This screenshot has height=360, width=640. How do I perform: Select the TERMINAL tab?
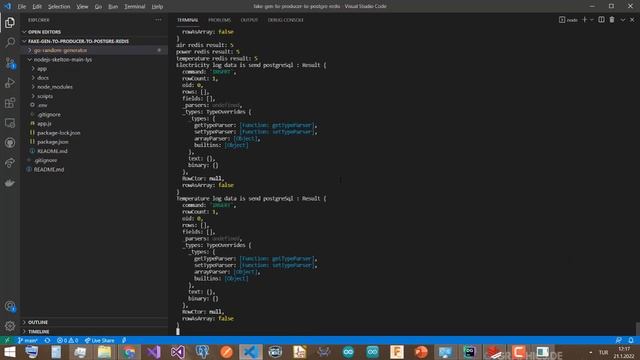coord(187,20)
